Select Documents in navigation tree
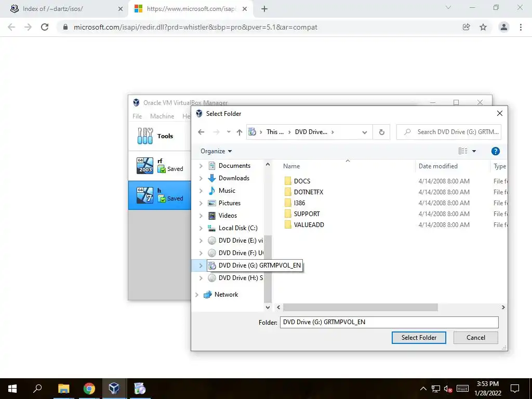Viewport: 532px width, 399px height. [x=234, y=166]
